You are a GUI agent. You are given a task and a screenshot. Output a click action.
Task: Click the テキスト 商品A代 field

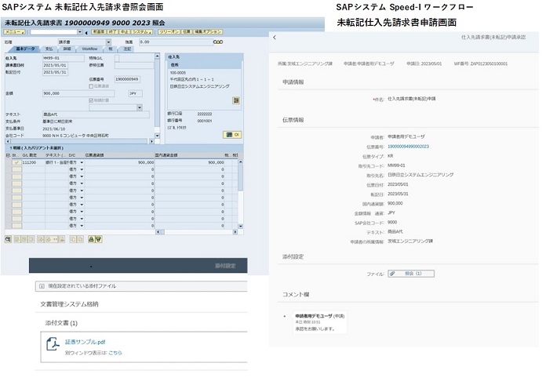[96, 114]
